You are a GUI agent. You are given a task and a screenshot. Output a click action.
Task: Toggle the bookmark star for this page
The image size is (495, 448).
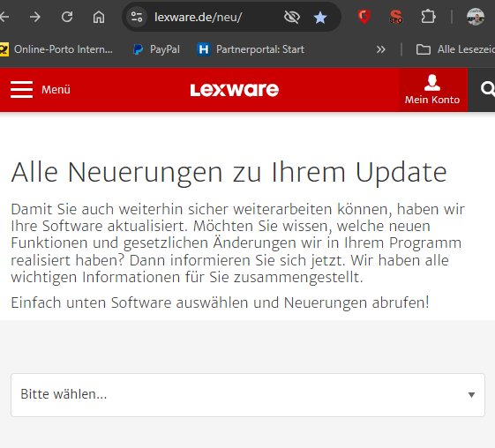pyautogui.click(x=320, y=18)
